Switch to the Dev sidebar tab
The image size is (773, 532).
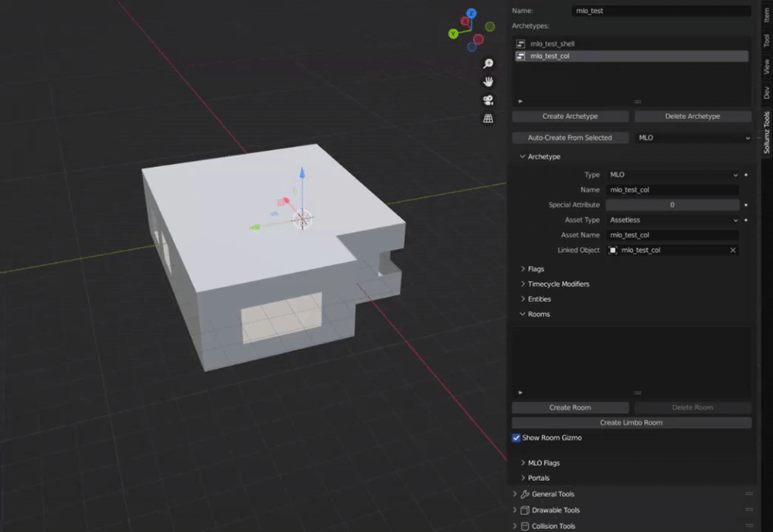click(767, 93)
